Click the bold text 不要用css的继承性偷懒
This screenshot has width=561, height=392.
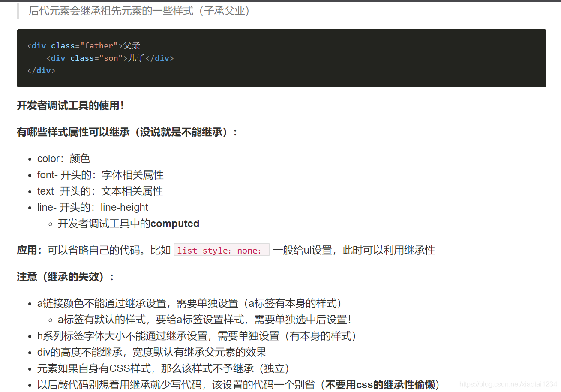380,385
